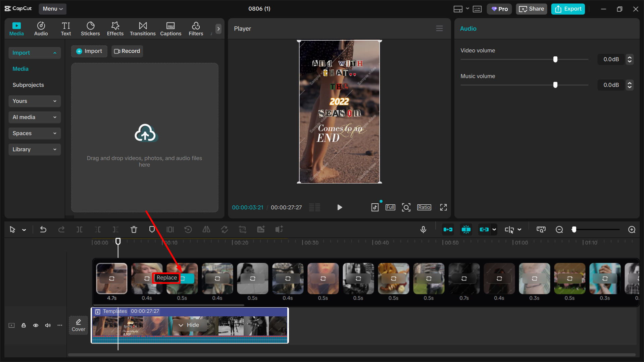Lock the templates track
The width and height of the screenshot is (644, 362).
coord(23,325)
